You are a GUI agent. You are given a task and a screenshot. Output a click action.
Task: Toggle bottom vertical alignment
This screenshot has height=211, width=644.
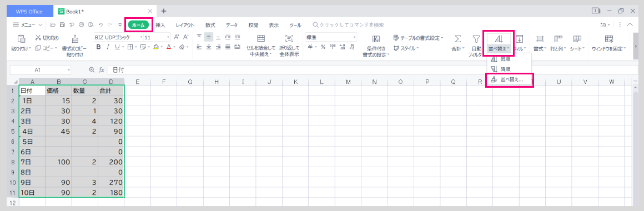click(218, 37)
